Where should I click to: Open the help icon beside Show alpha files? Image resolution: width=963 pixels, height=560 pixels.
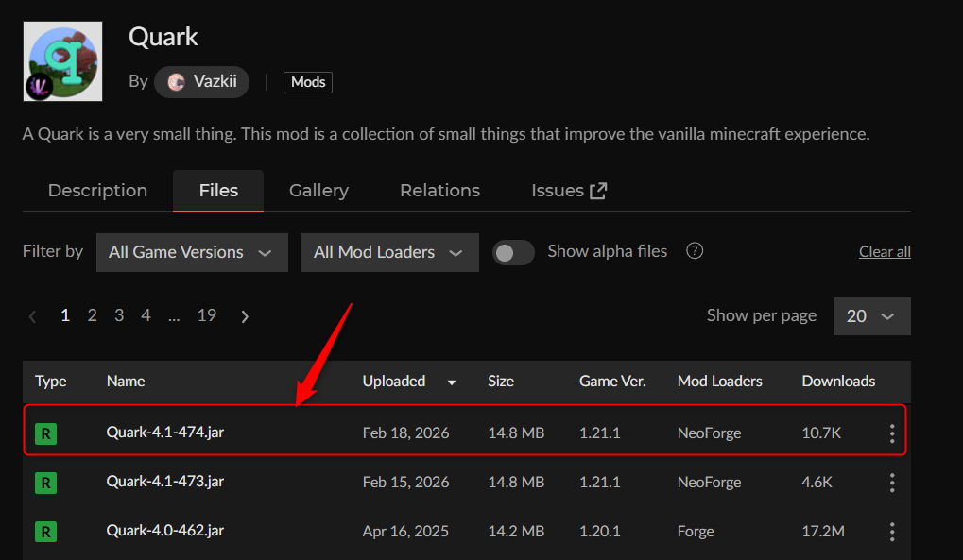pyautogui.click(x=695, y=251)
